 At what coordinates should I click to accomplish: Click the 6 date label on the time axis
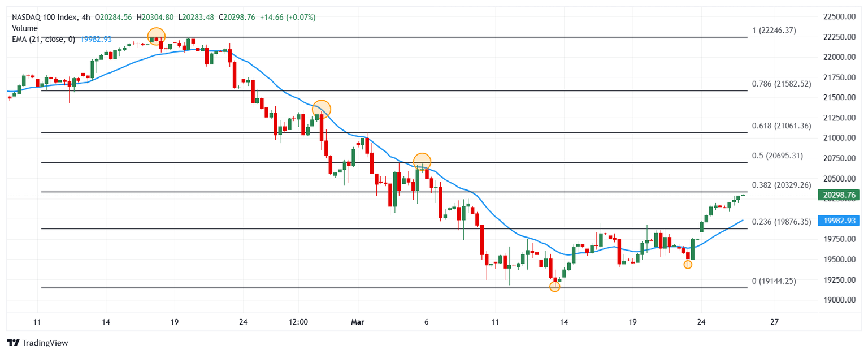pyautogui.click(x=426, y=322)
